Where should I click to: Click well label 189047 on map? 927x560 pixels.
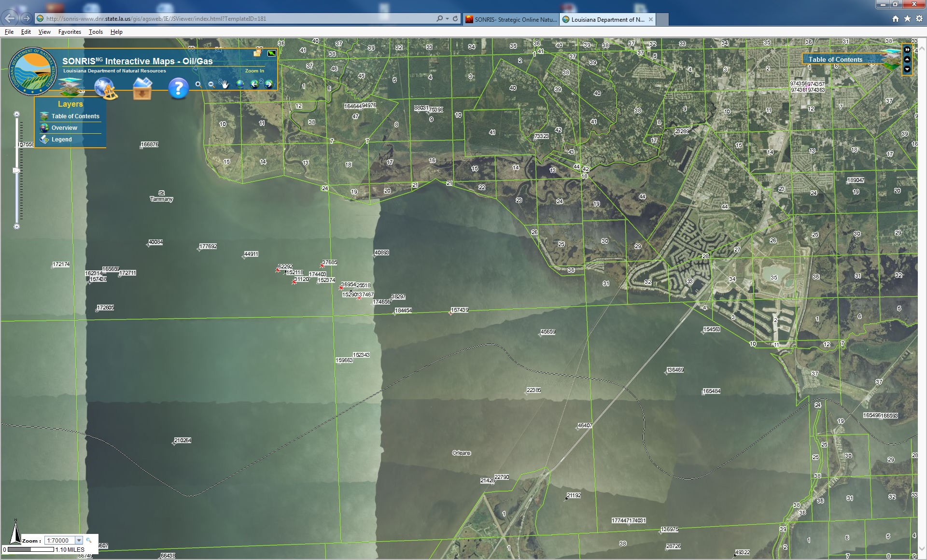point(856,180)
